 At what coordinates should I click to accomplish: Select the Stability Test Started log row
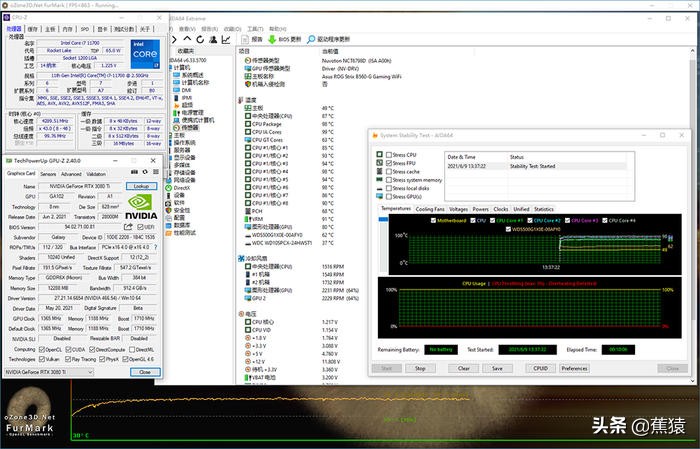coord(536,166)
